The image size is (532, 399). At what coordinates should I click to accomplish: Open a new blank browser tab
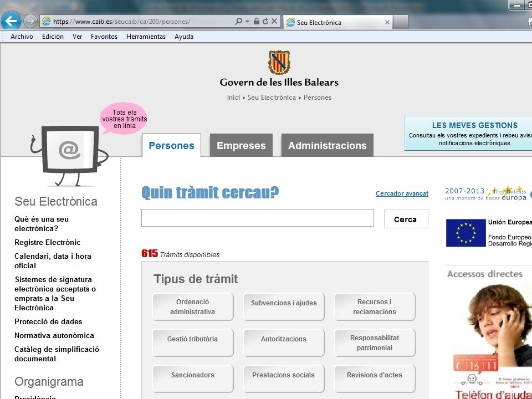(400, 22)
